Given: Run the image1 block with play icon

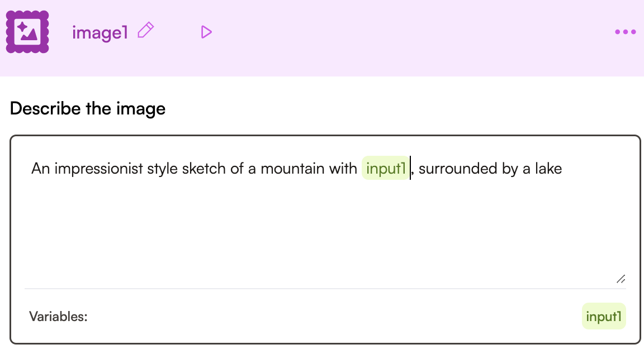Looking at the screenshot, I should pyautogui.click(x=206, y=32).
